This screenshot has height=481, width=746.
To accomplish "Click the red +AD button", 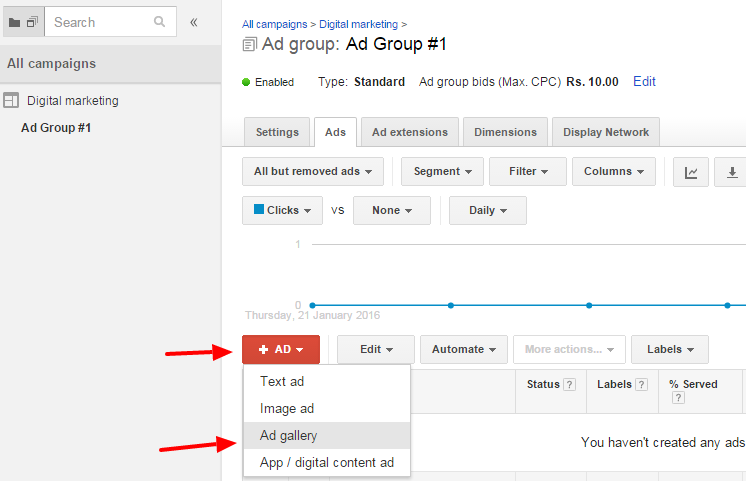I will point(281,349).
